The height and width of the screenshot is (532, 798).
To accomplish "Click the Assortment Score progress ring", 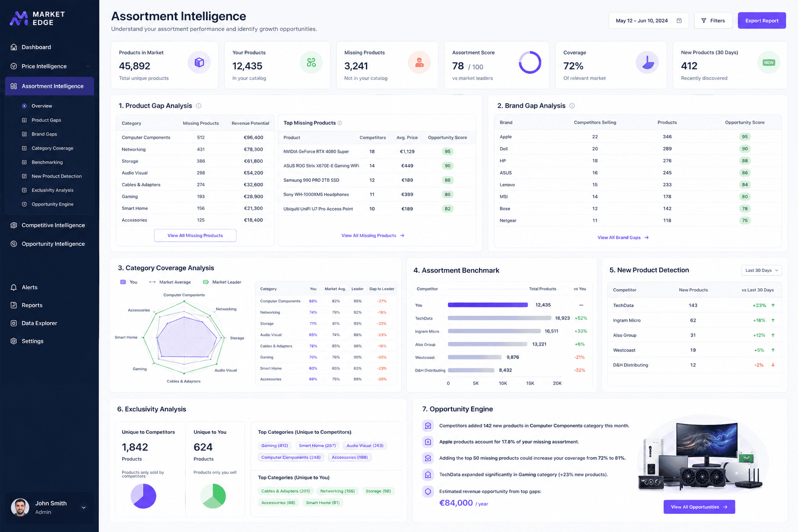I will 530,63.
